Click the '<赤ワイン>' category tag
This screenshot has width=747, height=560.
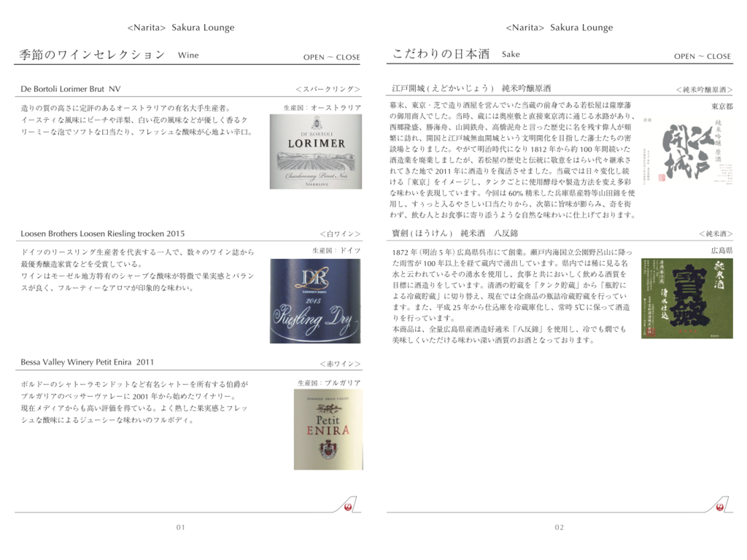340,364
